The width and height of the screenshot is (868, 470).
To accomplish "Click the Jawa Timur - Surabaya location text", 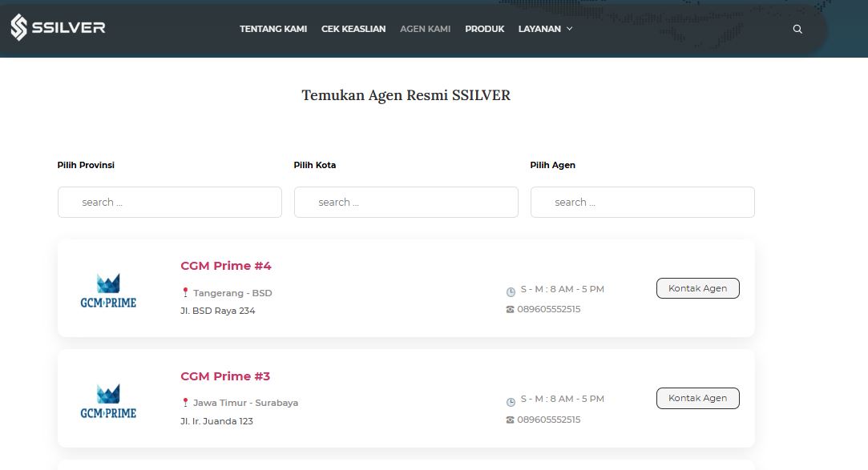I will pos(245,403).
